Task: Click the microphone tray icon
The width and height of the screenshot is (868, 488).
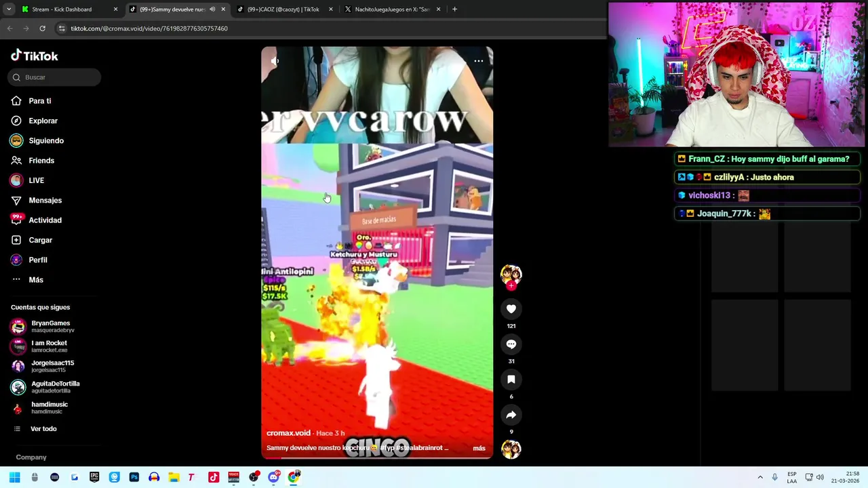Action: tap(775, 477)
